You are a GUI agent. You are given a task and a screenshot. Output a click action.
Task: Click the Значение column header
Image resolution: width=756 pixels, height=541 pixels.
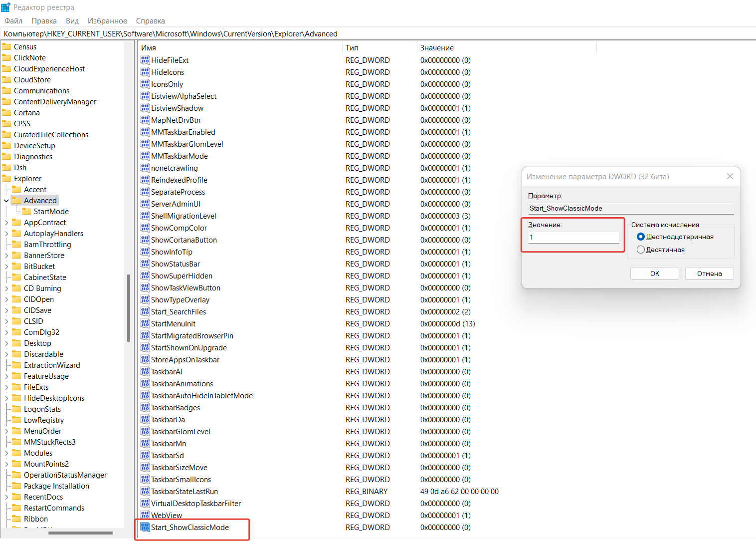[507, 47]
